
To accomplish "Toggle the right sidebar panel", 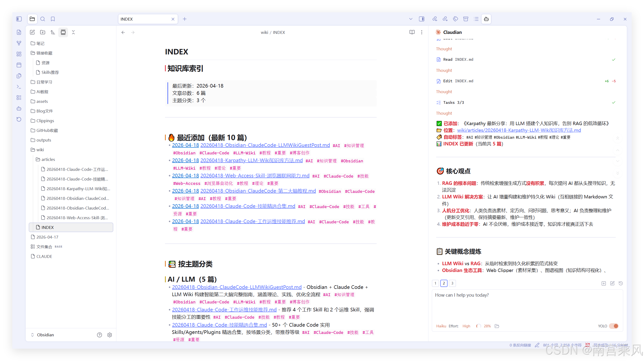I will pyautogui.click(x=421, y=19).
